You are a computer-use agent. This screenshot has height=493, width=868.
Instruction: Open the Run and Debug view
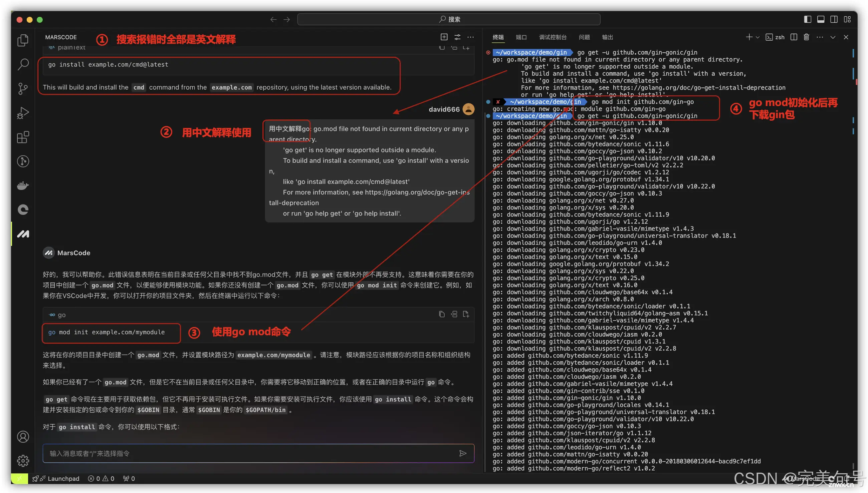click(x=23, y=113)
